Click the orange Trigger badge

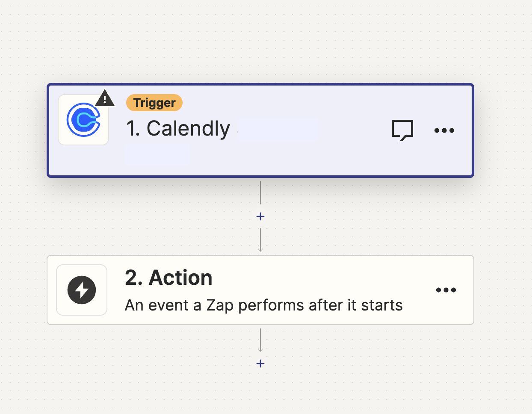pyautogui.click(x=154, y=103)
